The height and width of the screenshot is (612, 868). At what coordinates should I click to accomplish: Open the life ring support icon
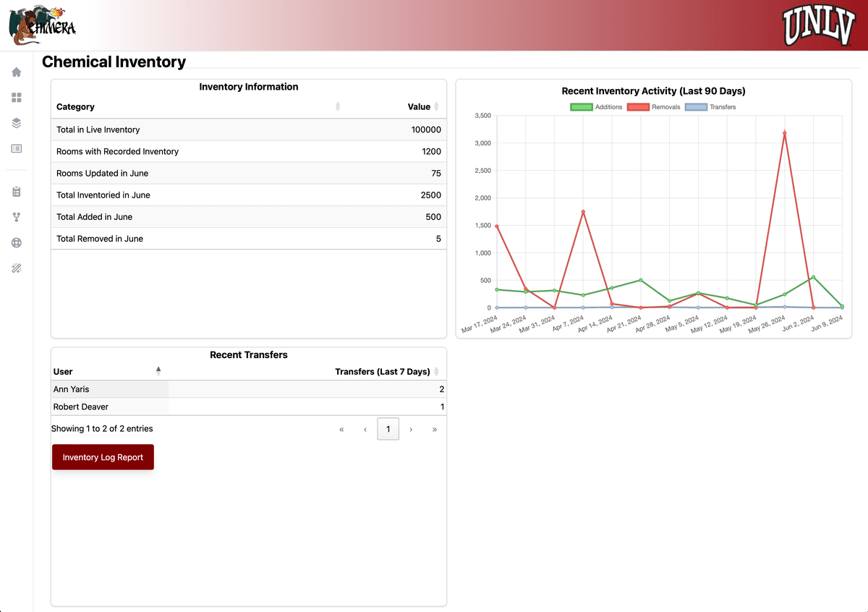click(17, 243)
